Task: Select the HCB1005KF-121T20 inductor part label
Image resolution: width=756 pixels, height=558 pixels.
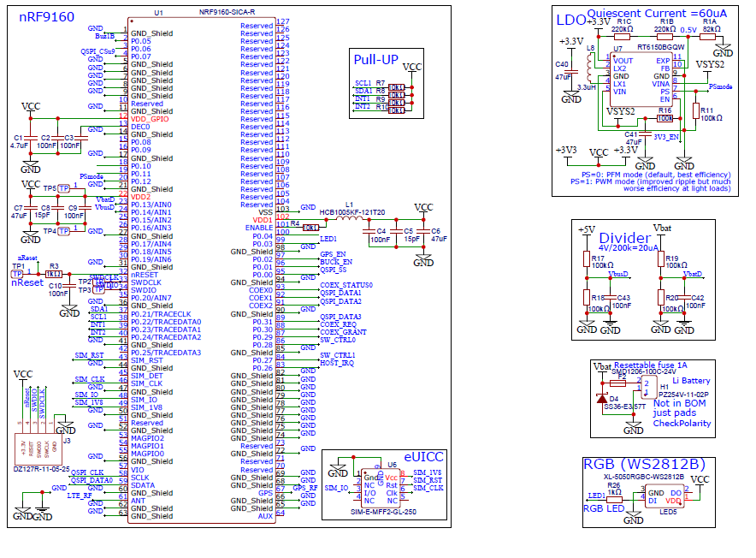Action: click(x=352, y=212)
